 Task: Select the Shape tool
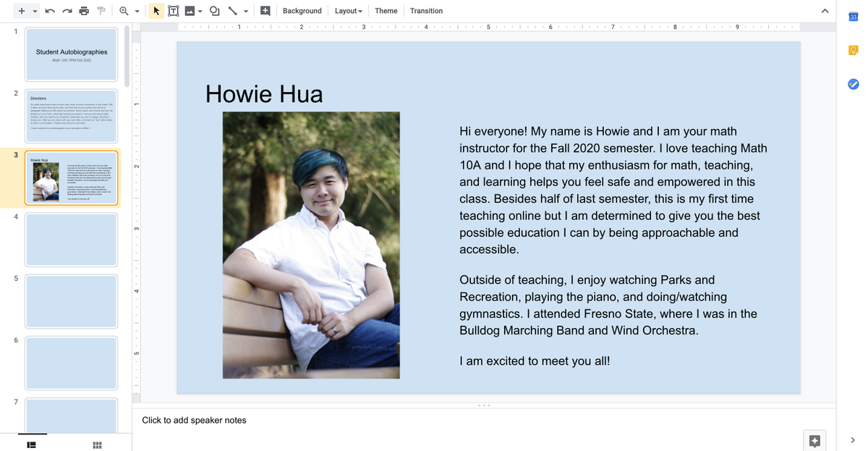click(x=213, y=10)
